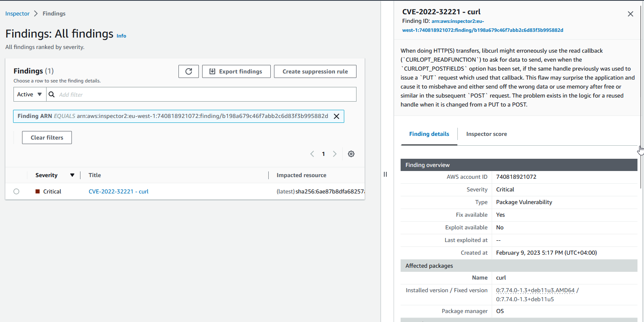The width and height of the screenshot is (644, 322).
Task: Click the search magnifier icon
Action: pyautogui.click(x=52, y=94)
